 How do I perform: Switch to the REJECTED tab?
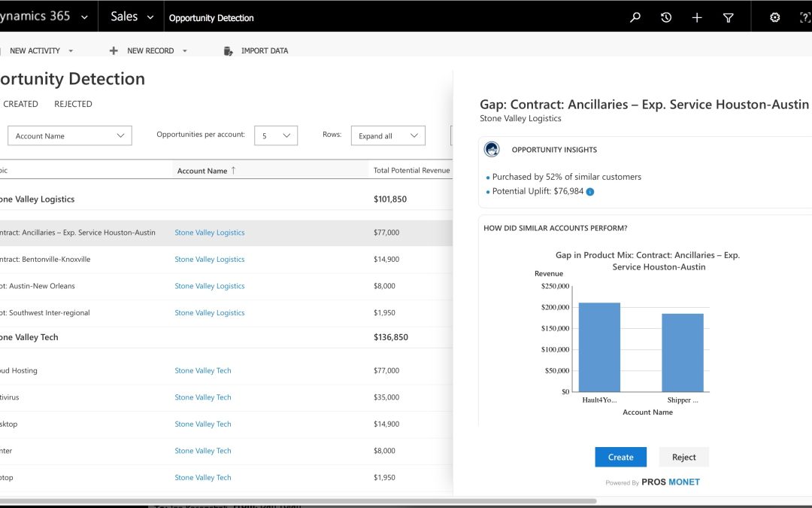(73, 104)
